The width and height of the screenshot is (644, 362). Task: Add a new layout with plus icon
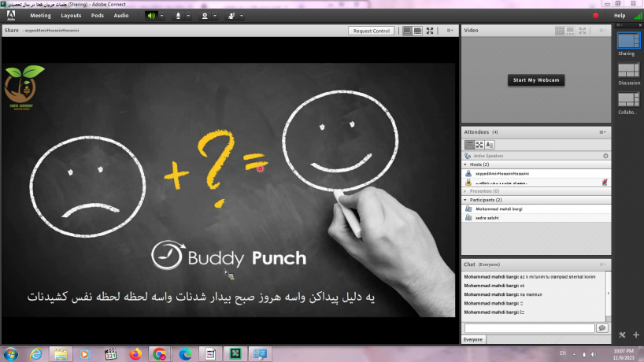tap(636, 335)
